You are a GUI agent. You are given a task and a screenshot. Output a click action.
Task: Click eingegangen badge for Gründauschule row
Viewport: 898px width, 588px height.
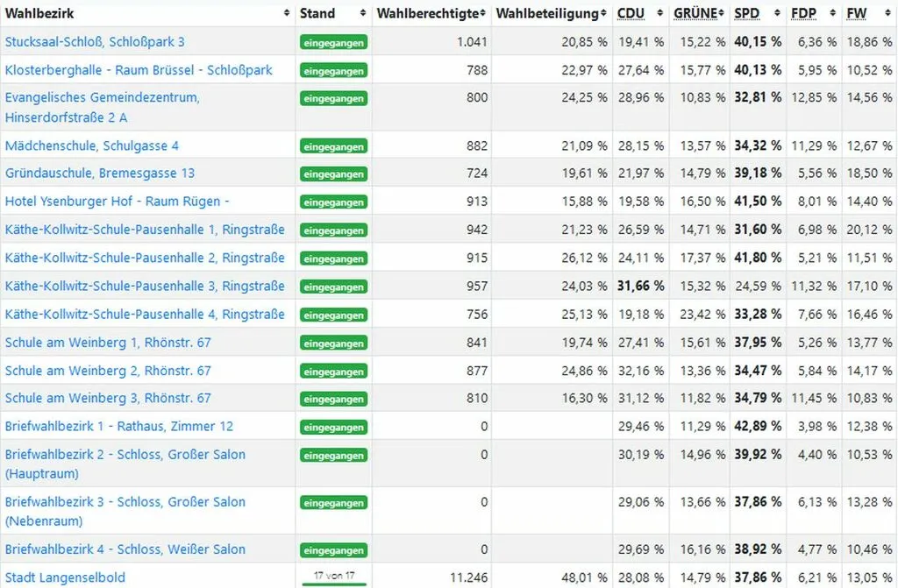333,174
